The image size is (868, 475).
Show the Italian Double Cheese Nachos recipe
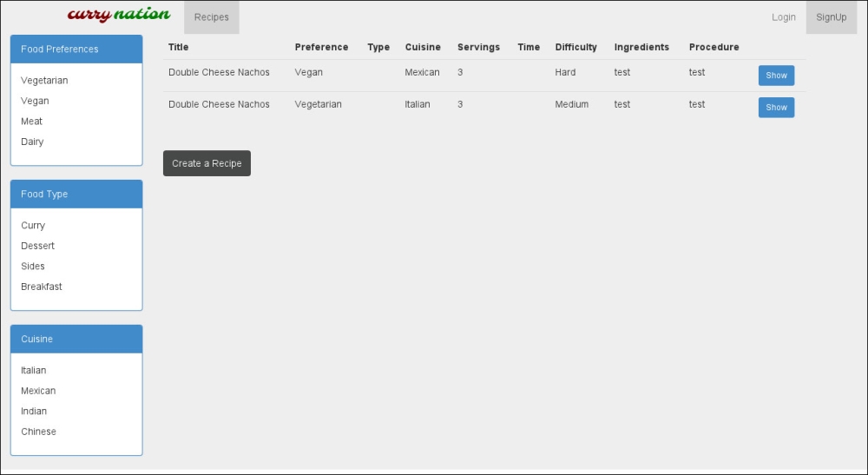(776, 108)
